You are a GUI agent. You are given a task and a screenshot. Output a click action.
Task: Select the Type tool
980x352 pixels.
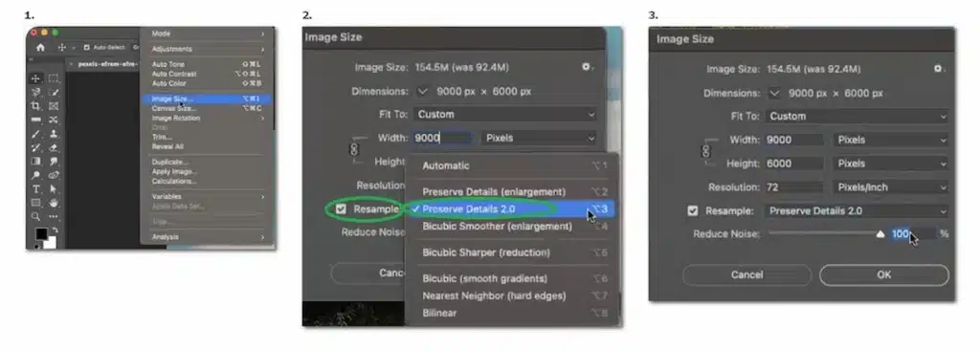(x=35, y=188)
